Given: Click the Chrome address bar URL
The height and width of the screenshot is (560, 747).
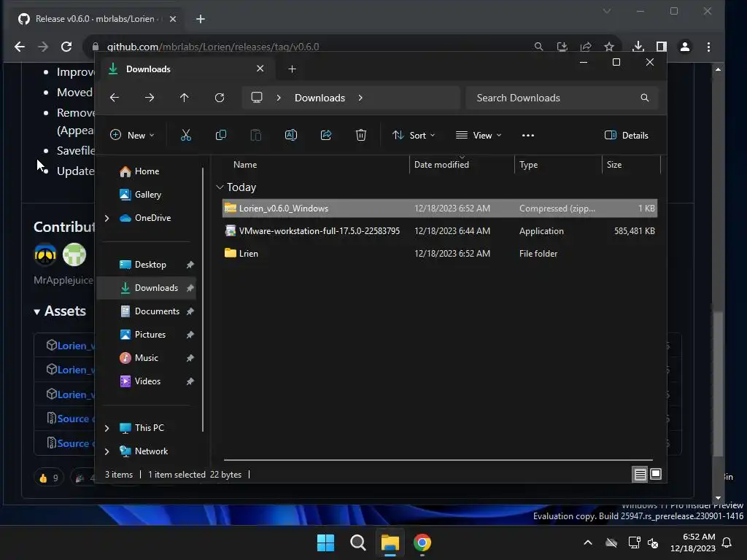Looking at the screenshot, I should [x=213, y=47].
